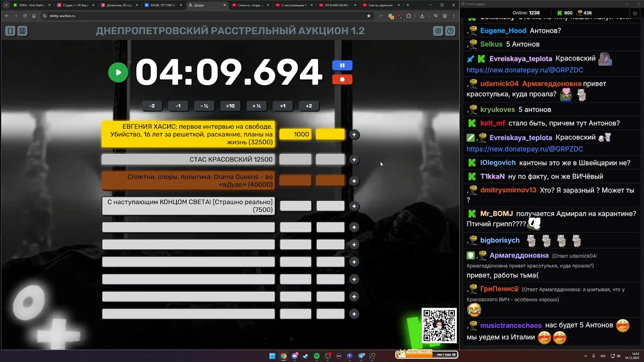Open the tab search dropdown arrow
Screen dimensions: 644x362
[x=6, y=5]
